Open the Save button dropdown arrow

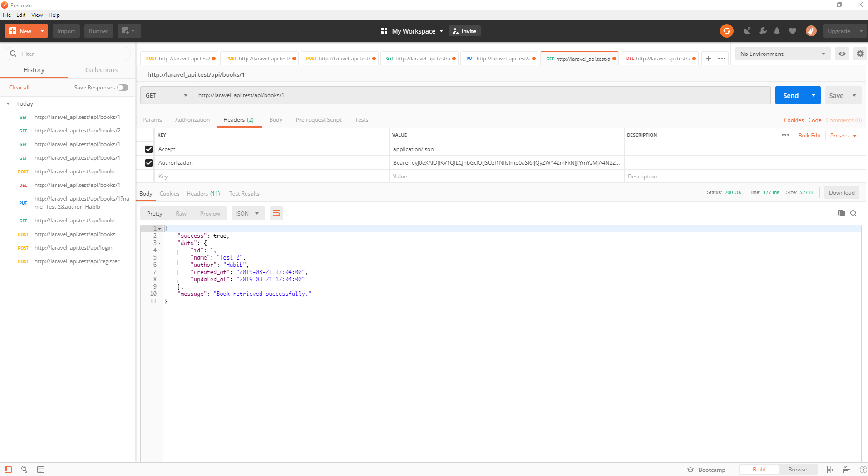tap(854, 95)
